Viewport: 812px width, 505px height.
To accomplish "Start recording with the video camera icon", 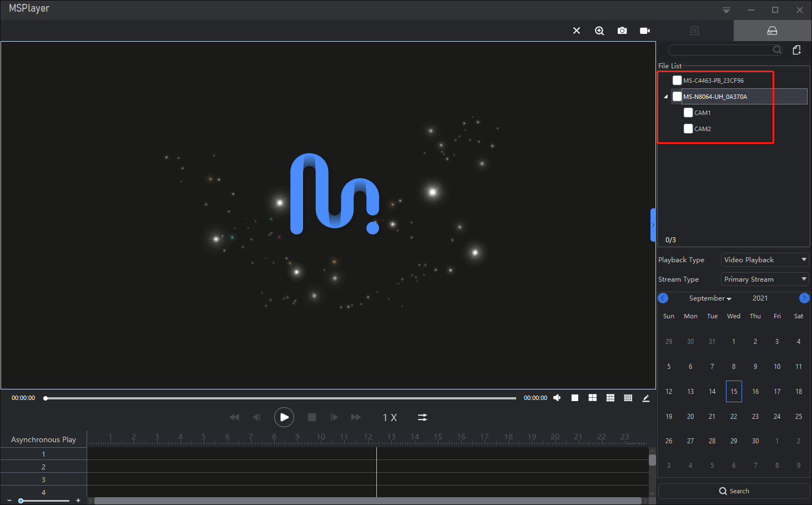I will point(645,31).
